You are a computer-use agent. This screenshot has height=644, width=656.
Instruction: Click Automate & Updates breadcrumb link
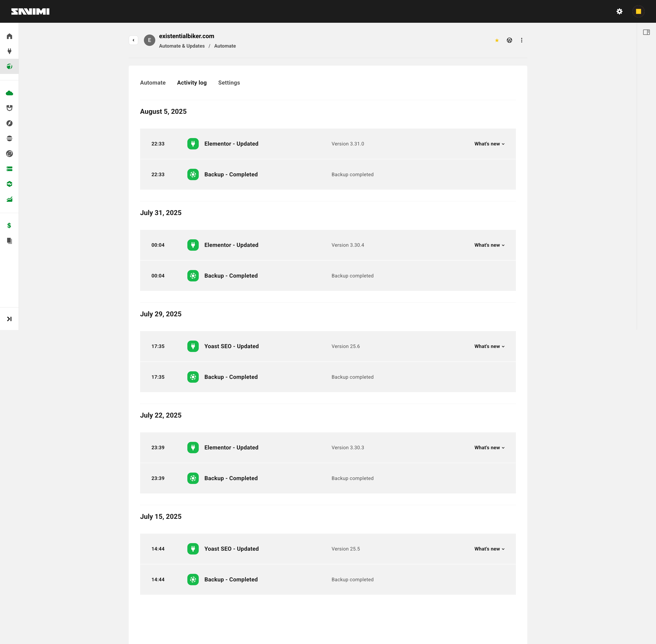click(182, 46)
